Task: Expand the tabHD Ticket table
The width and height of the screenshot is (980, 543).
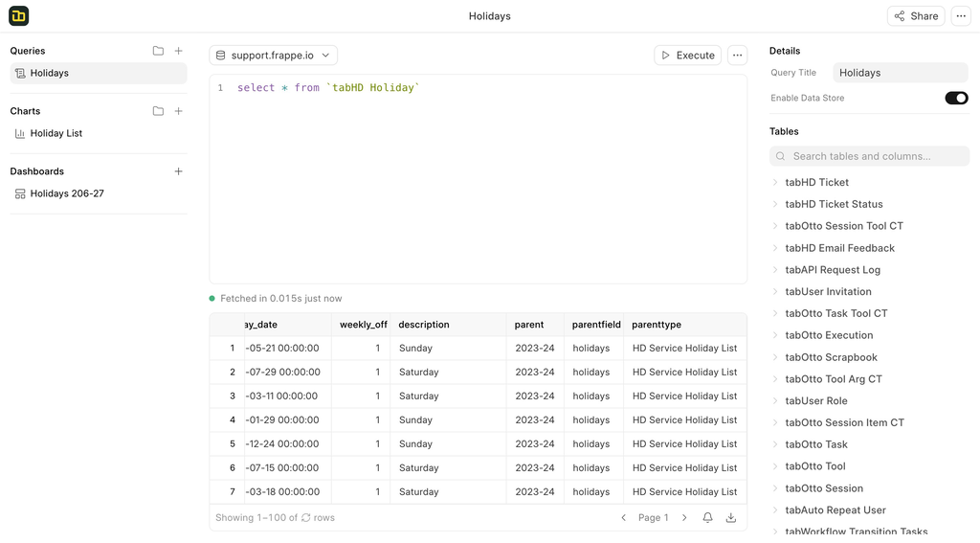Action: (x=775, y=182)
